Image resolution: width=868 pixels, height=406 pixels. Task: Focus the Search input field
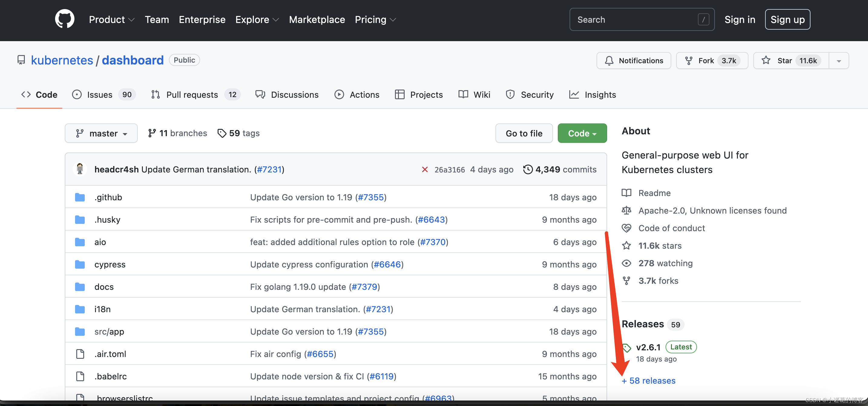coord(642,20)
